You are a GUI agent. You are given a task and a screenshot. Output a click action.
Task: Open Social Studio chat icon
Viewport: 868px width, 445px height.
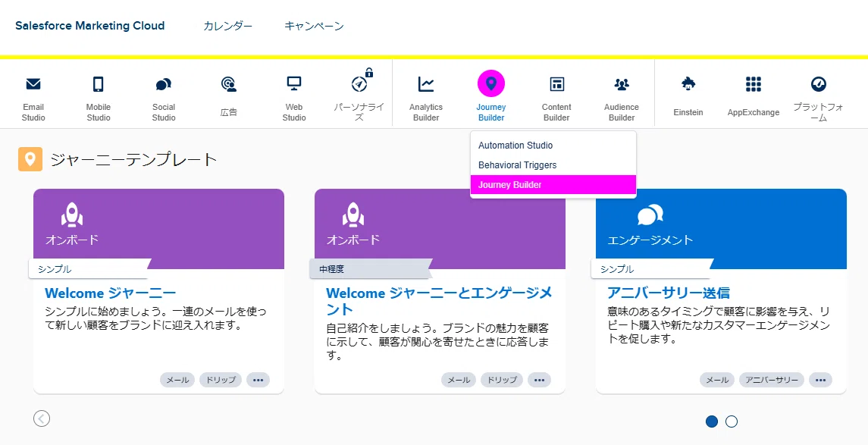[163, 84]
